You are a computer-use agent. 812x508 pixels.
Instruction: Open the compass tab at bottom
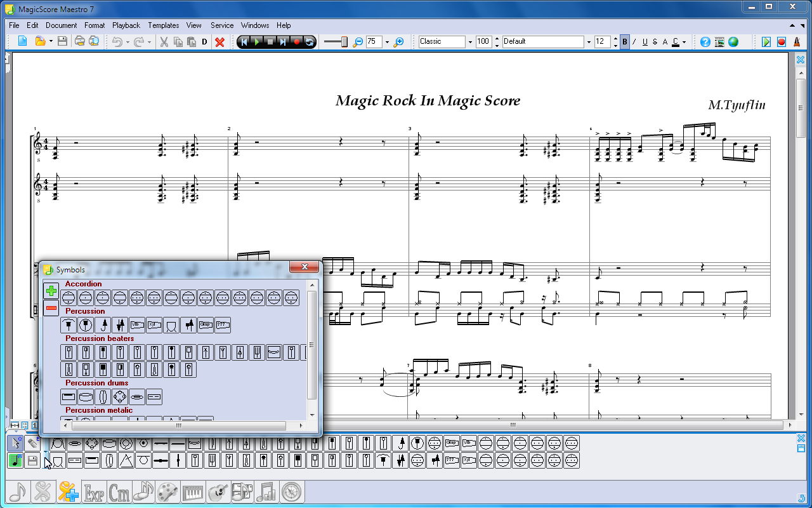tap(292, 491)
